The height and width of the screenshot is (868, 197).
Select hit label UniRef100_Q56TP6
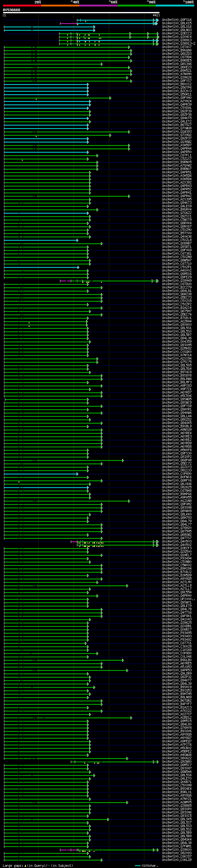(177, 88)
